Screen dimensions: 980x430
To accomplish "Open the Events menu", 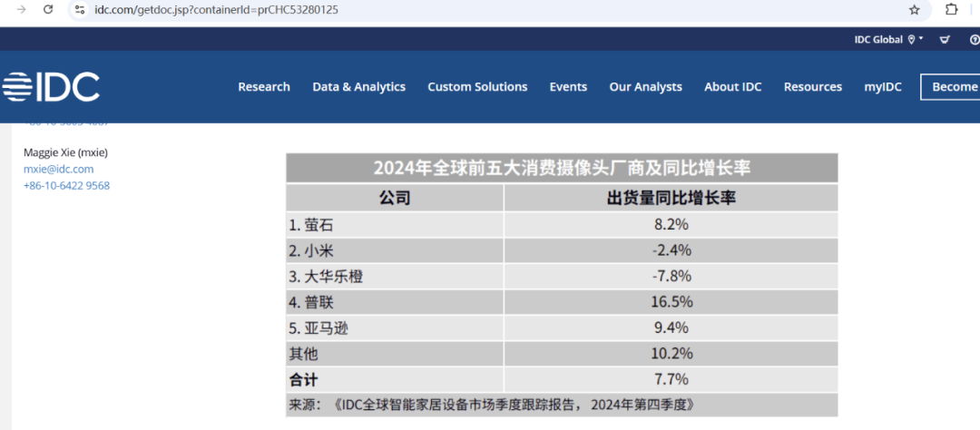I will click(568, 87).
